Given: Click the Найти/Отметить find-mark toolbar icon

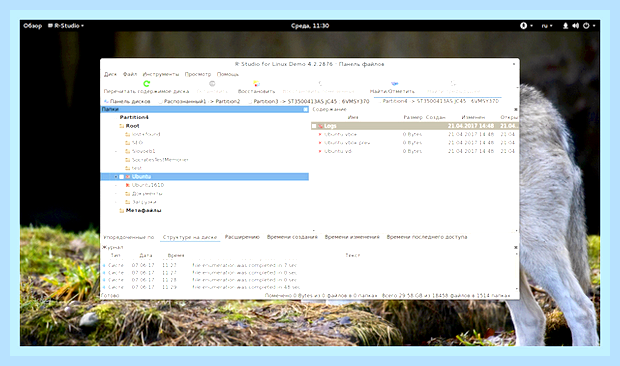Looking at the screenshot, I should 394,83.
